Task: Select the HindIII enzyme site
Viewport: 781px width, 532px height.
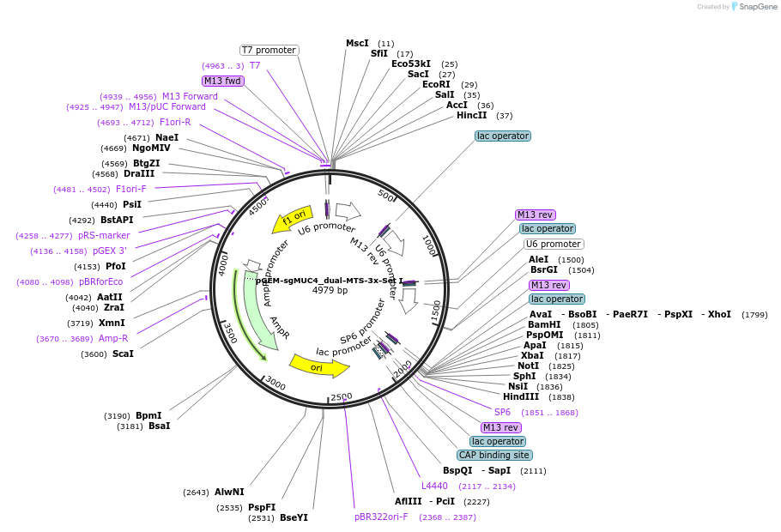Action: pyautogui.click(x=521, y=396)
